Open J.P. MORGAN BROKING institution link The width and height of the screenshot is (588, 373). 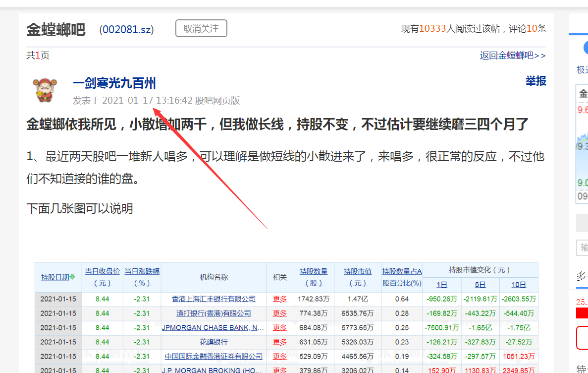(x=212, y=370)
